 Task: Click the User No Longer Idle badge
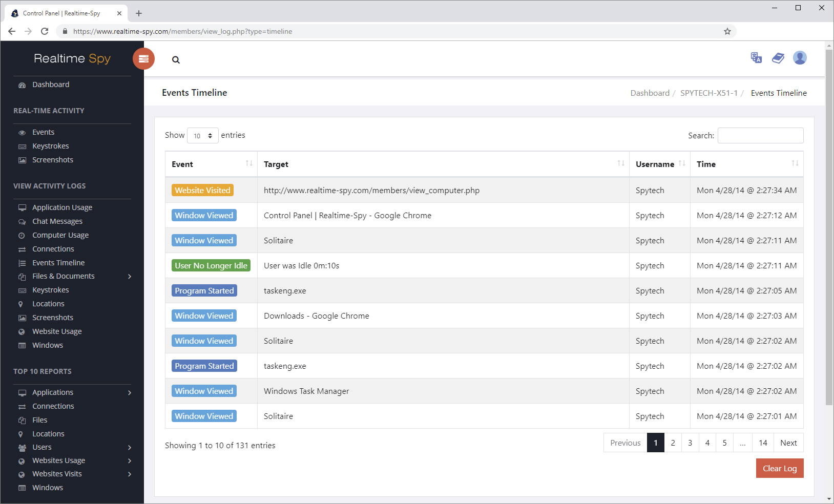pos(211,266)
